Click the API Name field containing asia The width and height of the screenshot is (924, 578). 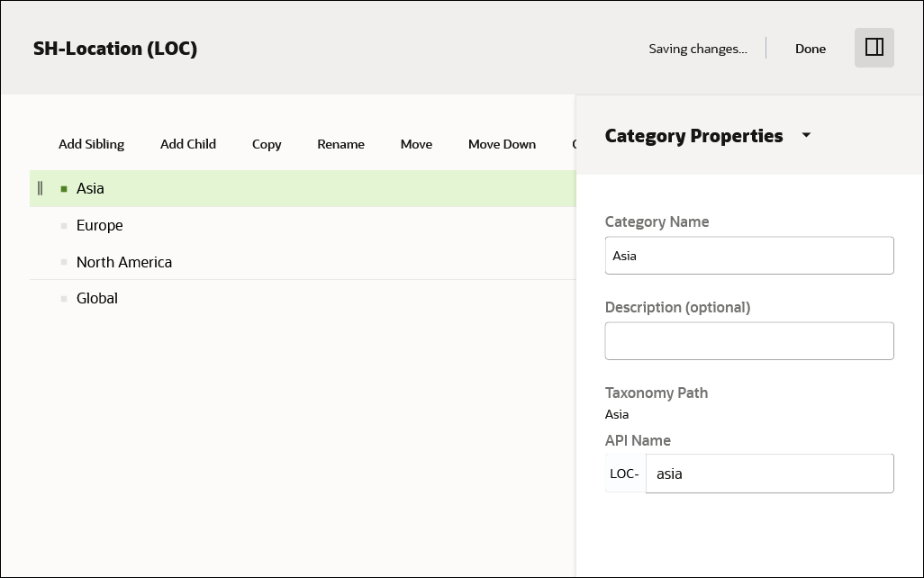pyautogui.click(x=770, y=473)
